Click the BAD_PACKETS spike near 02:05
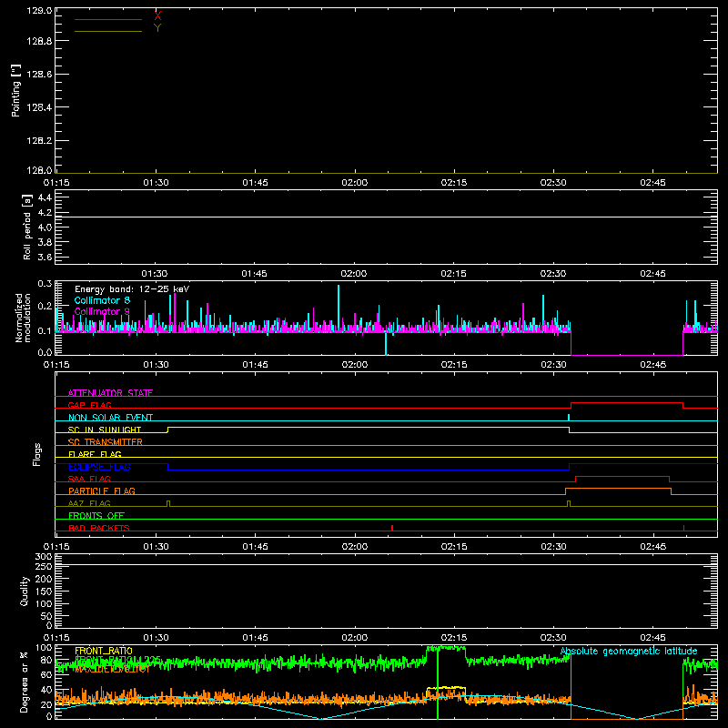This screenshot has width=728, height=728. tap(392, 528)
